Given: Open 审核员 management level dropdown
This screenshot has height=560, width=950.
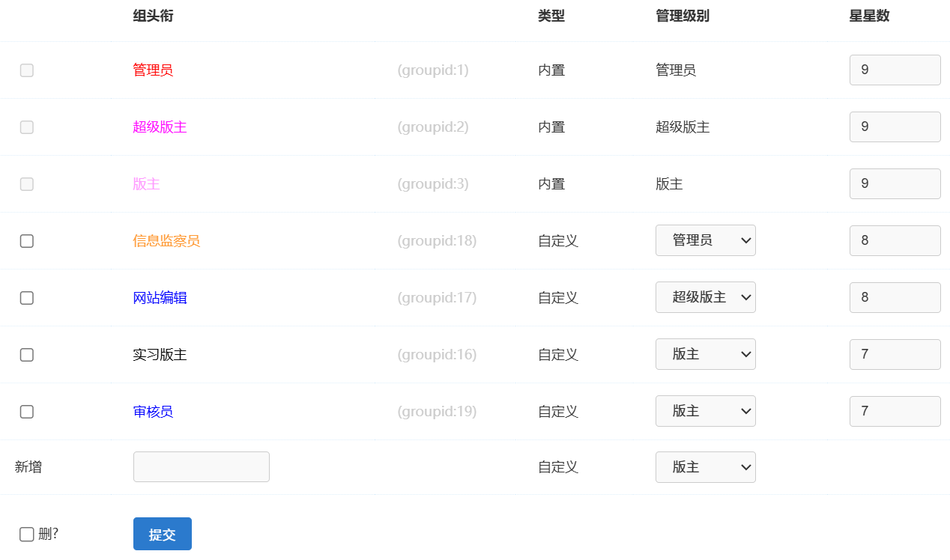Looking at the screenshot, I should [705, 412].
